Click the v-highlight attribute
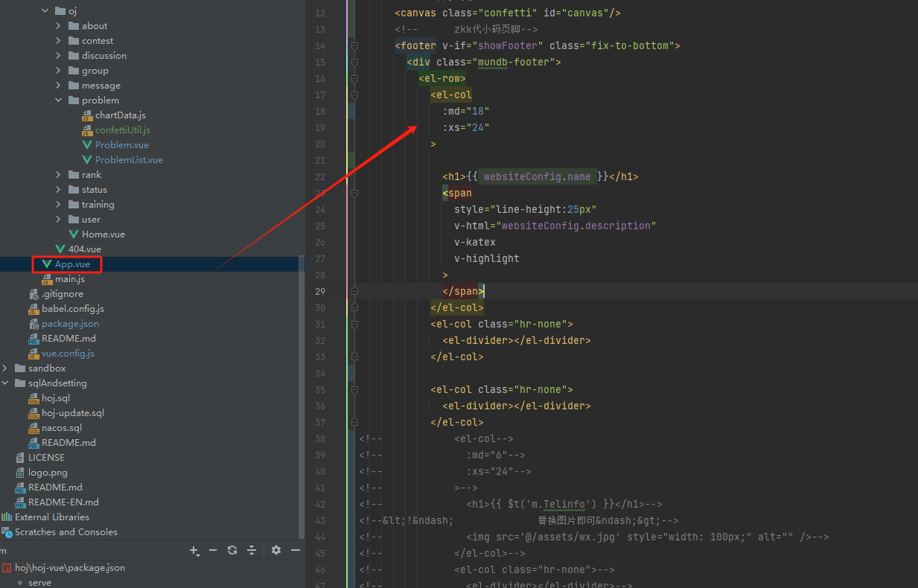Viewport: 918px width, 588px height. tap(487, 258)
